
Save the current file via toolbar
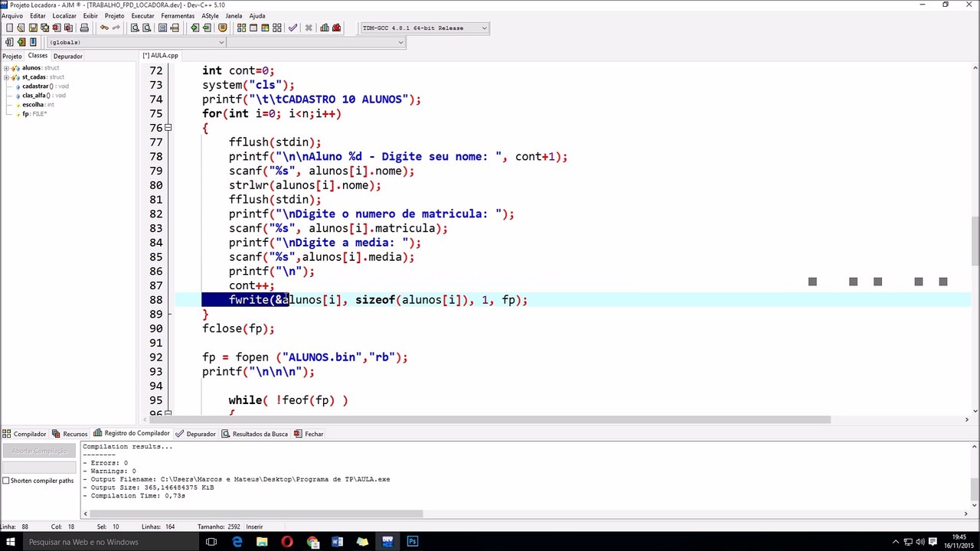click(33, 28)
